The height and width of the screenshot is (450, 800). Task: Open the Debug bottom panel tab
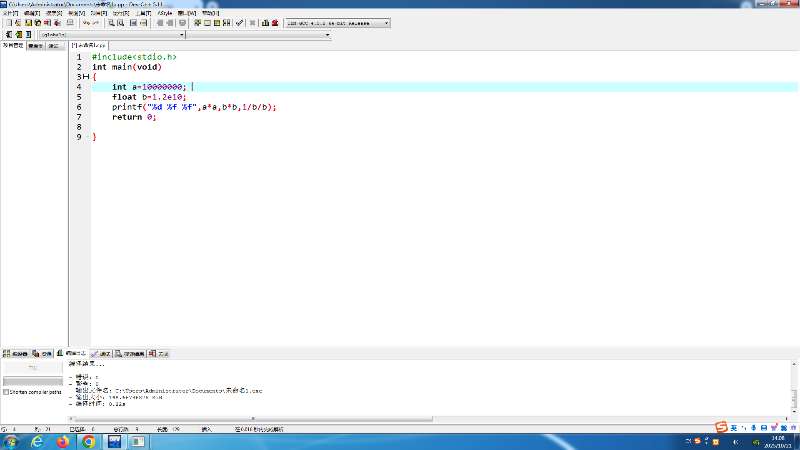tap(101, 353)
